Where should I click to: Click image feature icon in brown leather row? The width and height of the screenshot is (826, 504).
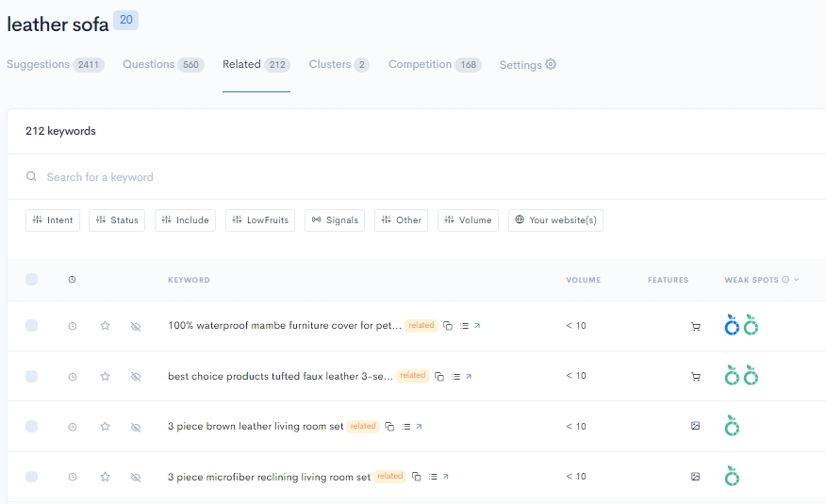[695, 426]
